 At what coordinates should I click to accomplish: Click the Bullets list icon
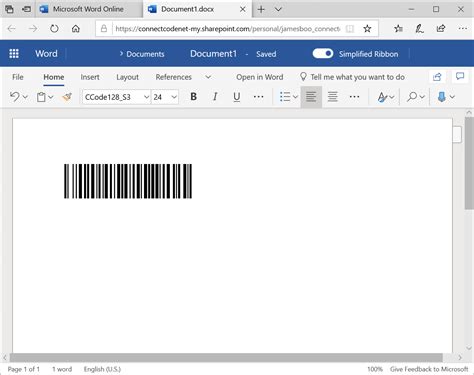(x=285, y=97)
